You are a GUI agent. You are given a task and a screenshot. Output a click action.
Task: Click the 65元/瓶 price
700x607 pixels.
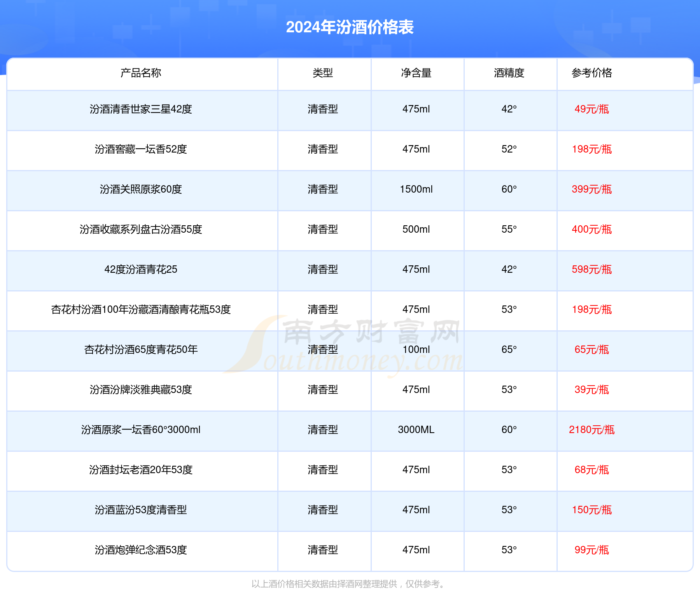click(x=592, y=349)
